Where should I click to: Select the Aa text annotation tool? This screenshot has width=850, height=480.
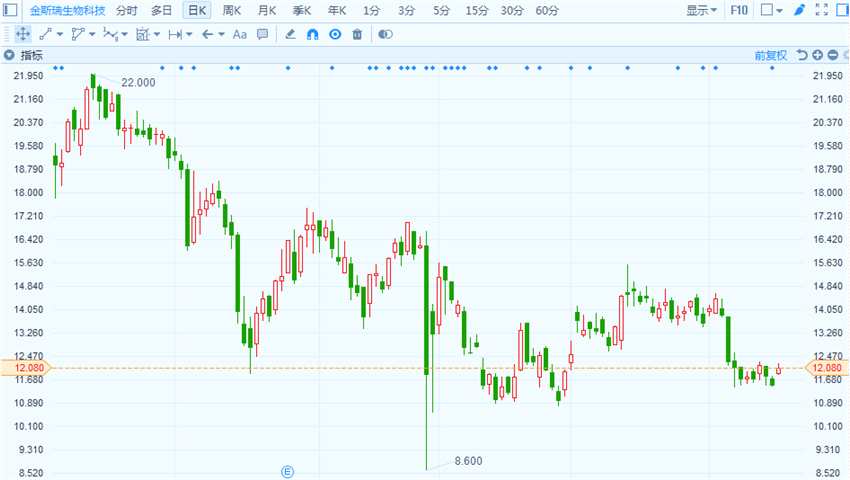tap(240, 35)
